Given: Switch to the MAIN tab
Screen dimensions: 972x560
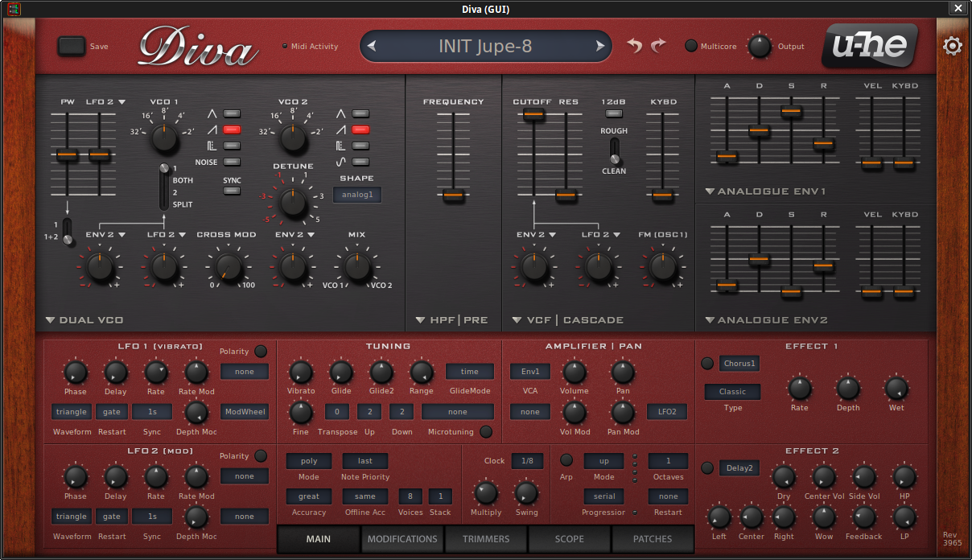Looking at the screenshot, I should click(x=319, y=539).
